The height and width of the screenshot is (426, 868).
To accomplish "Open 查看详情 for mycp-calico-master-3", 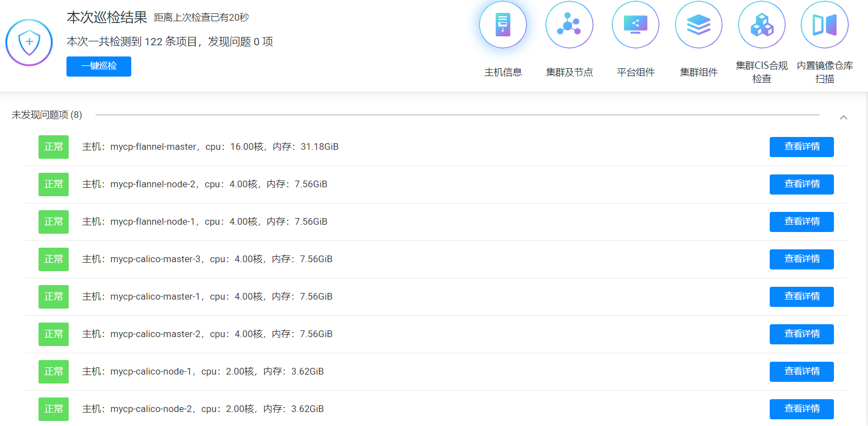I will (x=802, y=259).
